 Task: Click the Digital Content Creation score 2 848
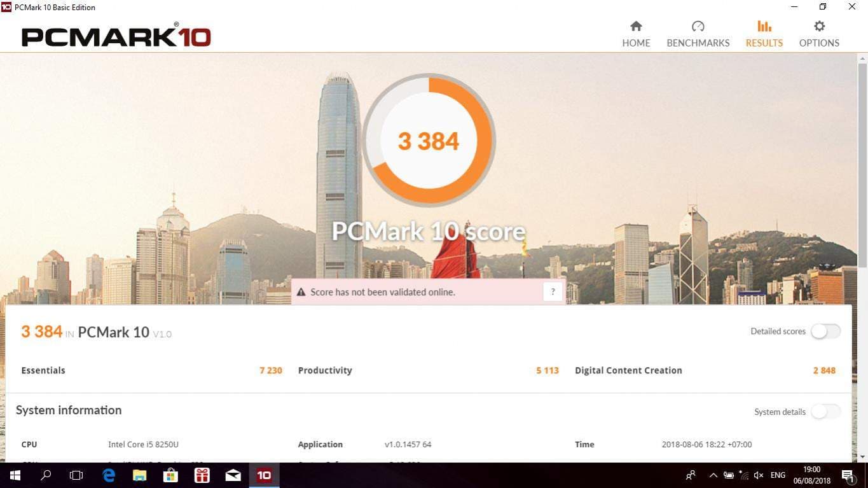tap(824, 370)
